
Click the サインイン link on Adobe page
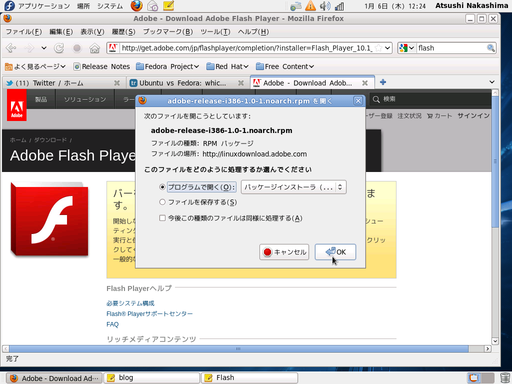coord(473,116)
